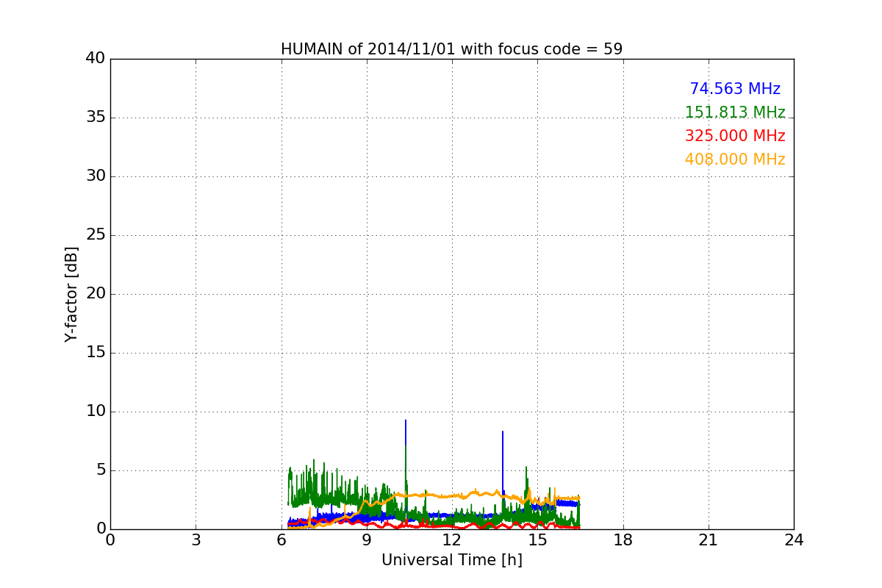Click the x-axis tick value 12
Screen dimensions: 882x588
(x=451, y=540)
